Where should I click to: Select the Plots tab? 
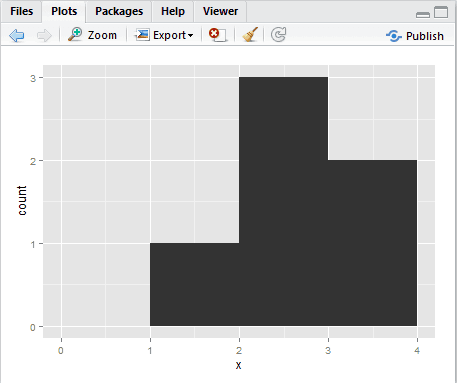64,11
